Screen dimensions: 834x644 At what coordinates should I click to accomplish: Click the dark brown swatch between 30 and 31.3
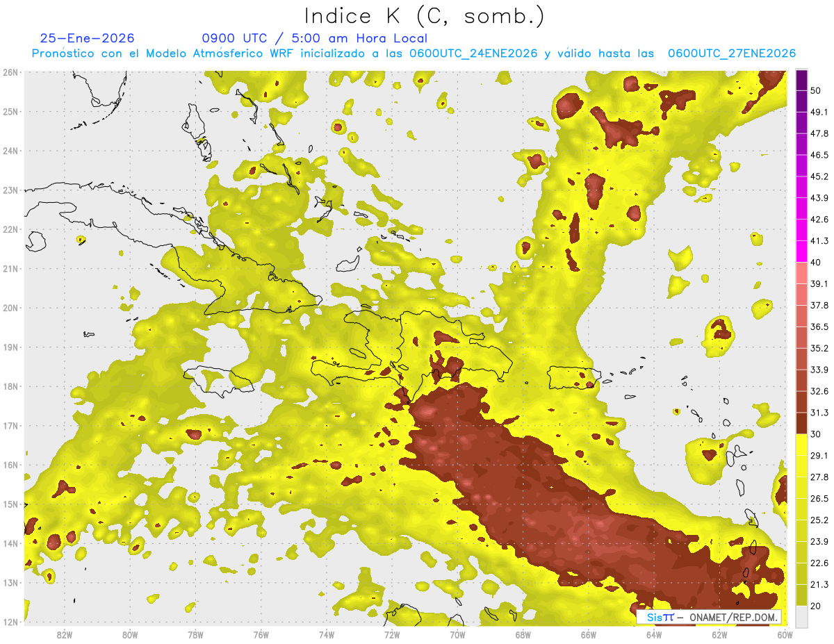coord(801,423)
